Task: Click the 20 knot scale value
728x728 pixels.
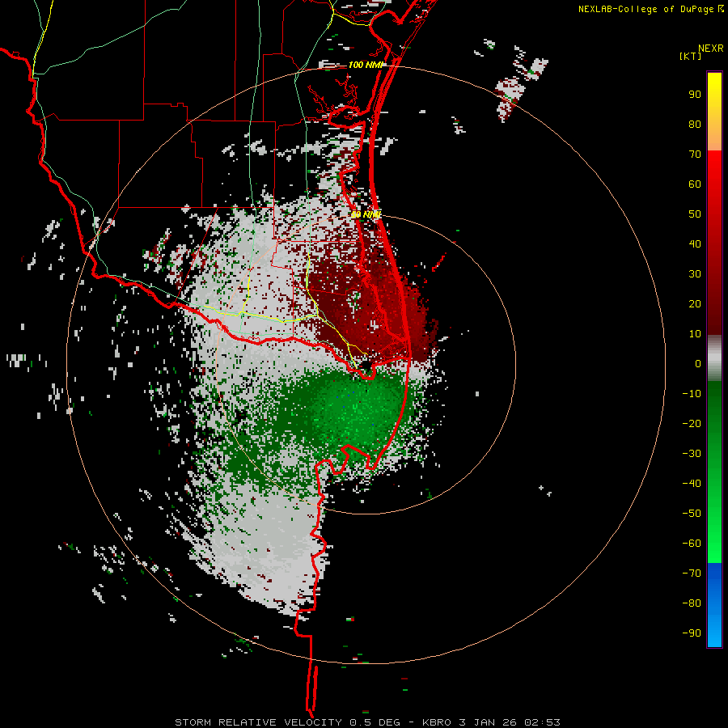Action: point(695,304)
